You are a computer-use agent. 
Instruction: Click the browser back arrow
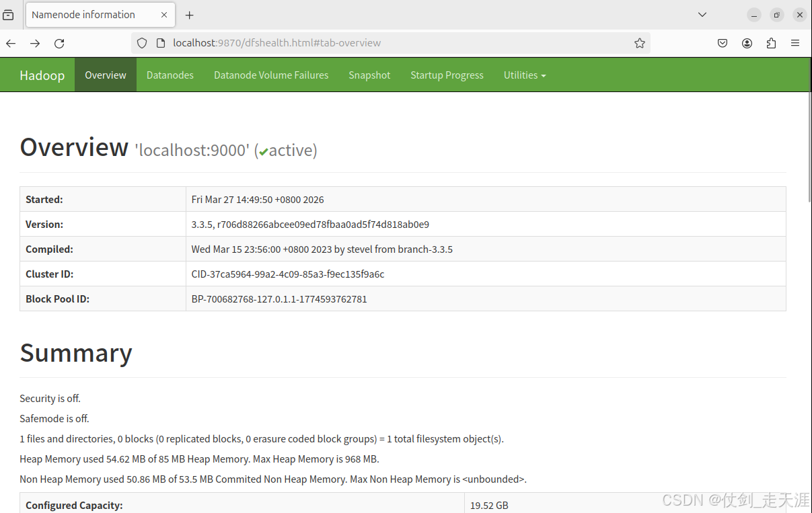point(11,43)
